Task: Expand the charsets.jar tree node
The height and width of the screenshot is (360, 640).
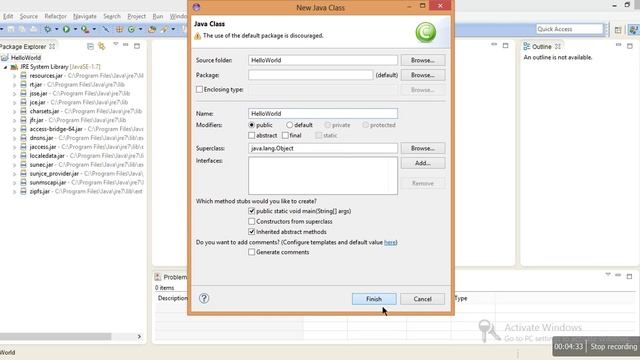Action: pyautogui.click(x=14, y=111)
